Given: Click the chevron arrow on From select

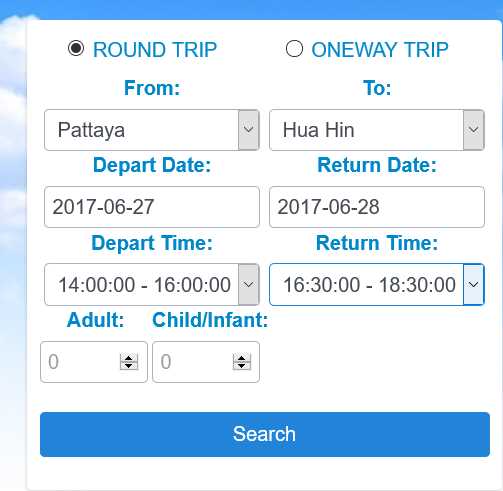Looking at the screenshot, I should click(x=249, y=130).
